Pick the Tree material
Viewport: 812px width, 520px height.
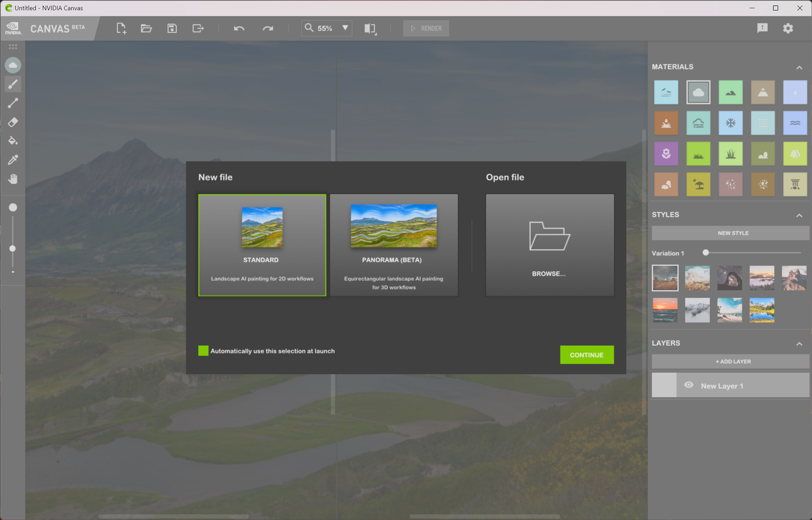pos(795,154)
